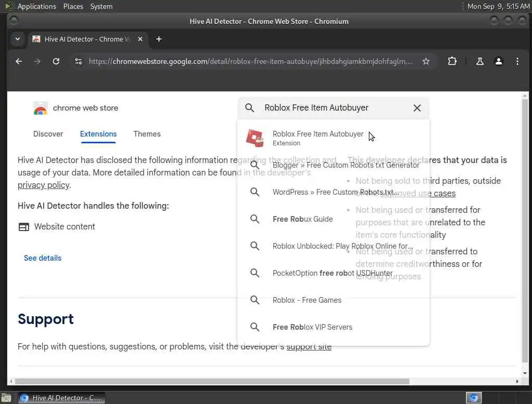This screenshot has width=532, height=404.
Task: Open a new tab with plus button
Action: pos(159,39)
